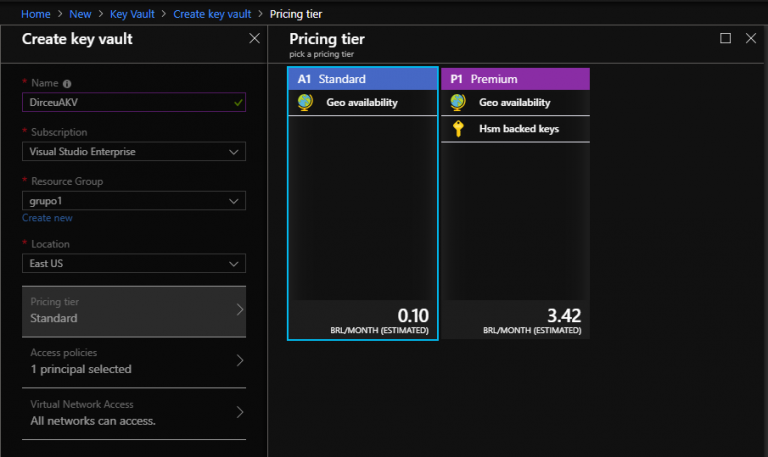This screenshot has width=768, height=457.
Task: Open the Location dropdown
Action: pos(133,264)
